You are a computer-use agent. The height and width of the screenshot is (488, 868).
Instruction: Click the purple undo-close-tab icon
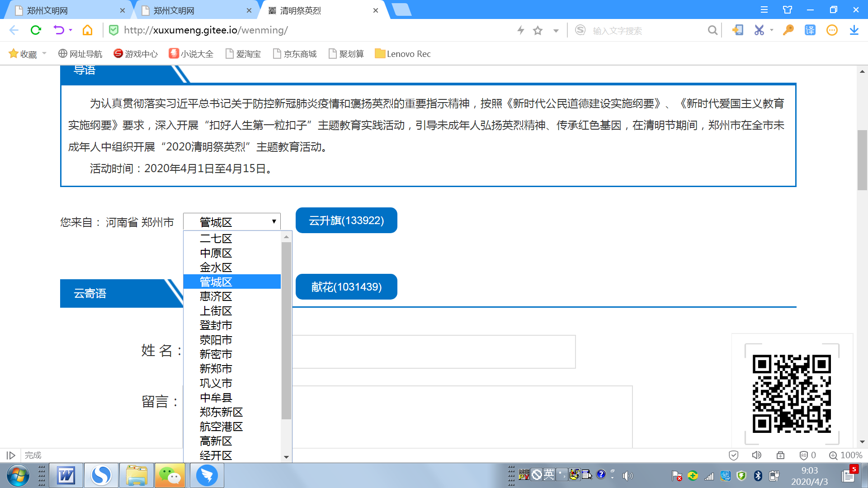[59, 30]
